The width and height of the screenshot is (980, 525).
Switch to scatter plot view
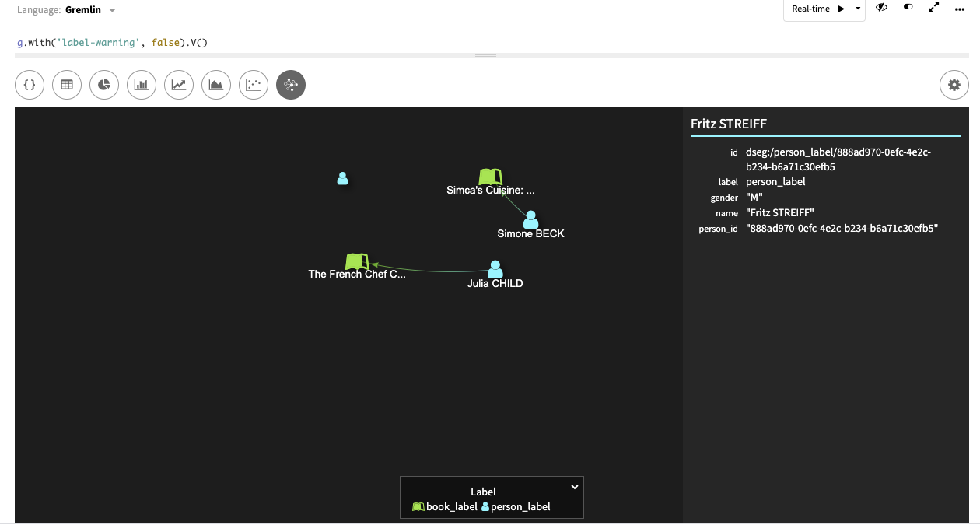pos(254,85)
